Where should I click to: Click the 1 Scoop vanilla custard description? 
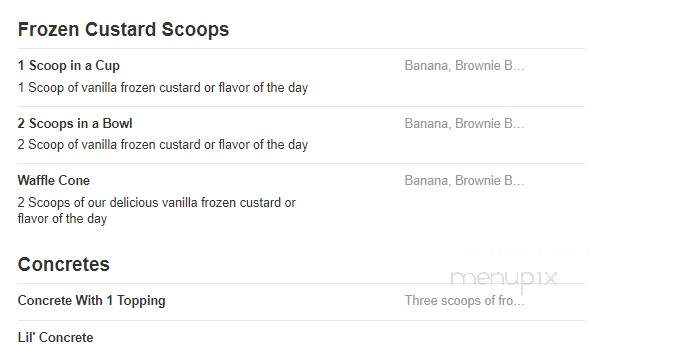[163, 88]
